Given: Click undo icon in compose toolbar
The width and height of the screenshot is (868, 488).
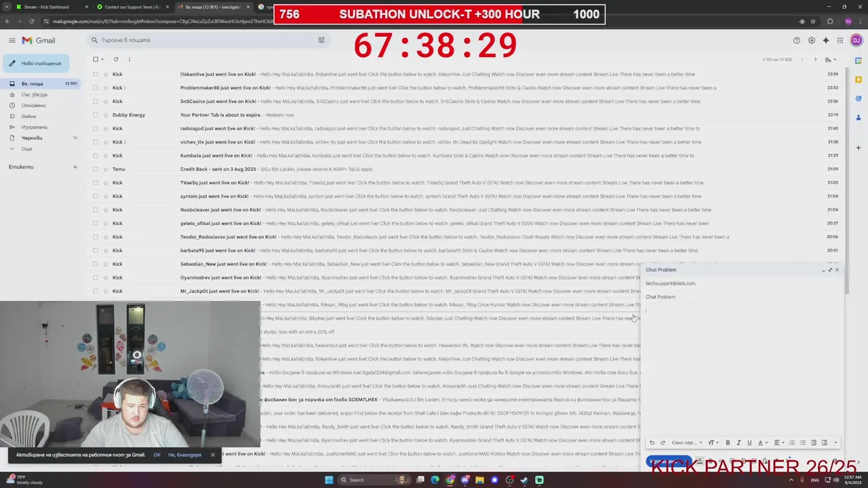Looking at the screenshot, I should click(x=652, y=443).
